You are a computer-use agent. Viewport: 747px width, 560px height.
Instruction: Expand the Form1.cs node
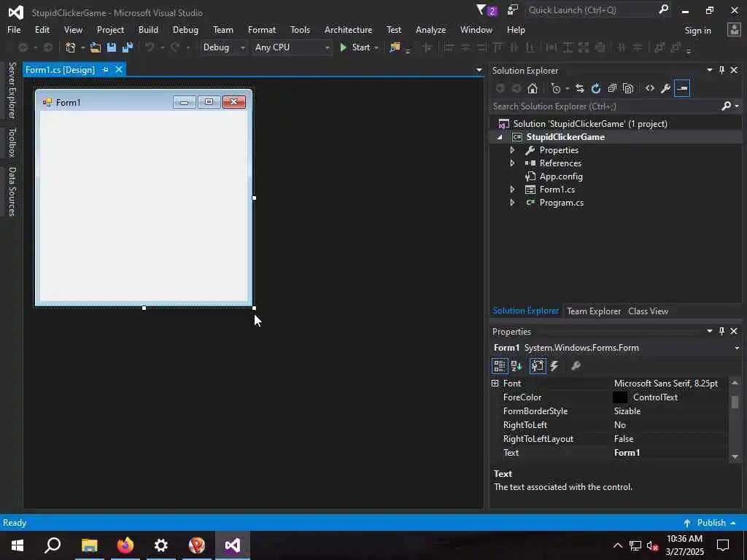(x=512, y=190)
